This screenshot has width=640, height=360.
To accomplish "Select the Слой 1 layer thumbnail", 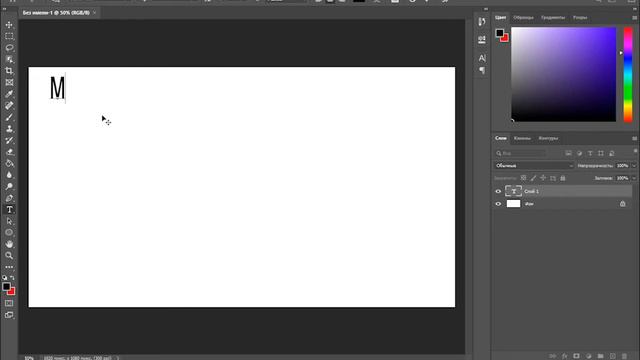I will [513, 191].
